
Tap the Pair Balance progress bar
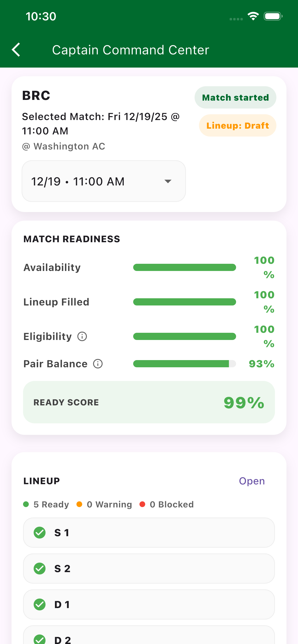(184, 364)
